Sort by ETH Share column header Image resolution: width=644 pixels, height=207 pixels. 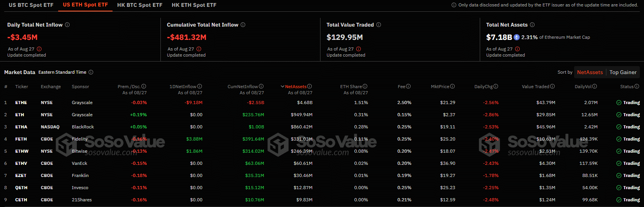[x=351, y=87]
